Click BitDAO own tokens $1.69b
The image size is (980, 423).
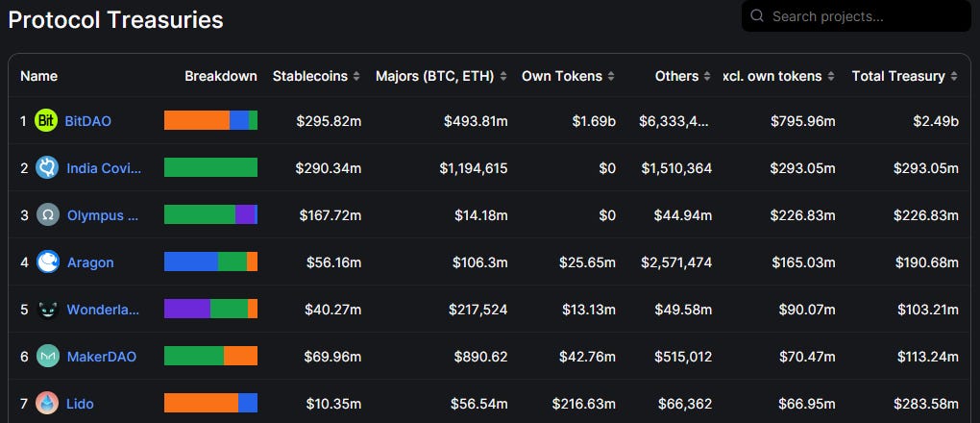(x=594, y=121)
